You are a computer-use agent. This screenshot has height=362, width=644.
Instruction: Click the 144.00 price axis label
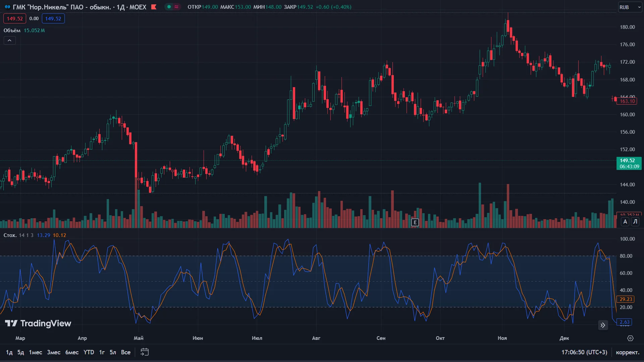tap(627, 185)
